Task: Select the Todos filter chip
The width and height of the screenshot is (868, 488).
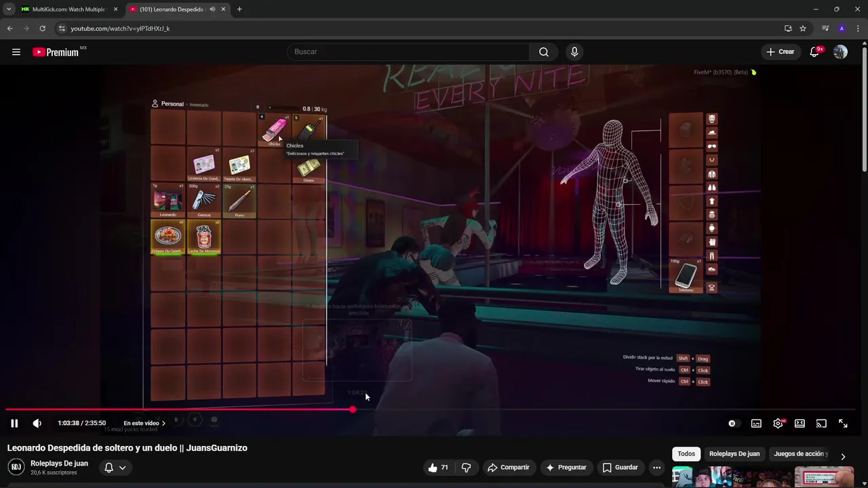Action: pos(686,454)
